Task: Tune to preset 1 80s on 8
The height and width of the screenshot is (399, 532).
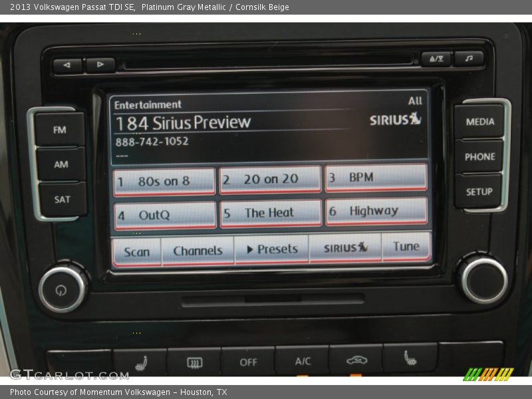Action: coord(164,182)
